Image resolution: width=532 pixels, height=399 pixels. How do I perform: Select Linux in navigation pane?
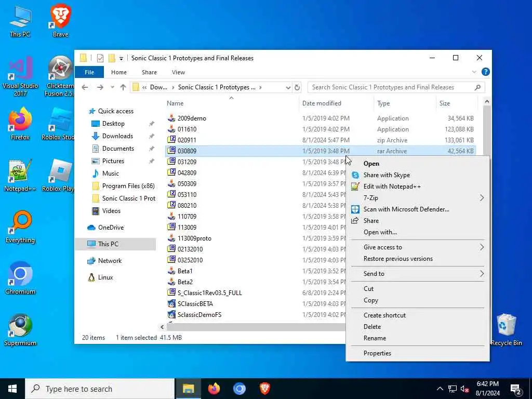[105, 277]
